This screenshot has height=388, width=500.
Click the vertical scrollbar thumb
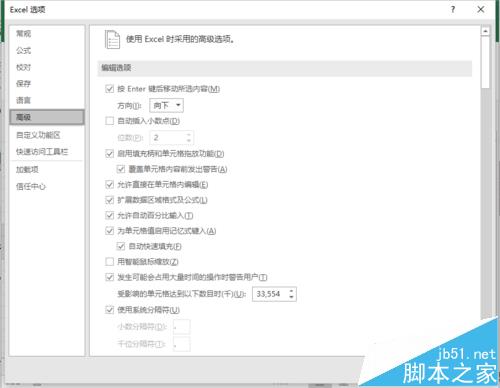(485, 62)
